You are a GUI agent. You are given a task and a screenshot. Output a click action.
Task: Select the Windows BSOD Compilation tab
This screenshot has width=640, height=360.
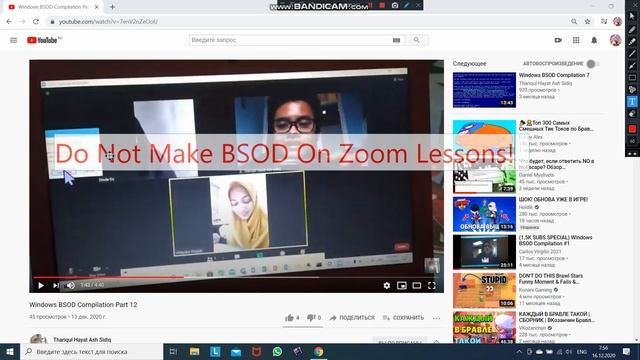click(x=53, y=7)
